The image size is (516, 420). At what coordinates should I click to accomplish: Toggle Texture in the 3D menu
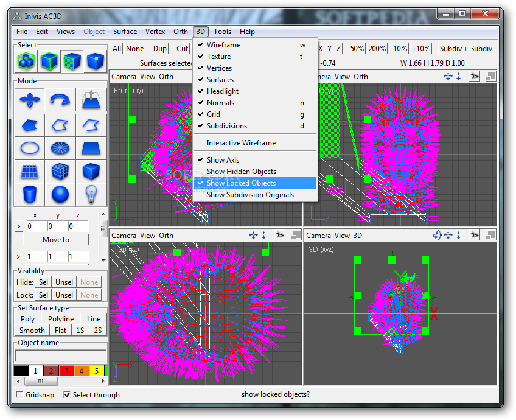click(256, 57)
